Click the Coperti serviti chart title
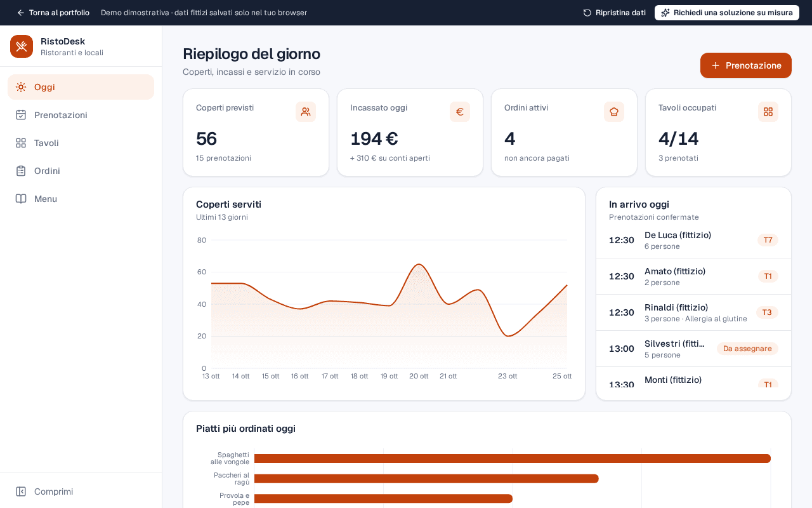 (228, 204)
